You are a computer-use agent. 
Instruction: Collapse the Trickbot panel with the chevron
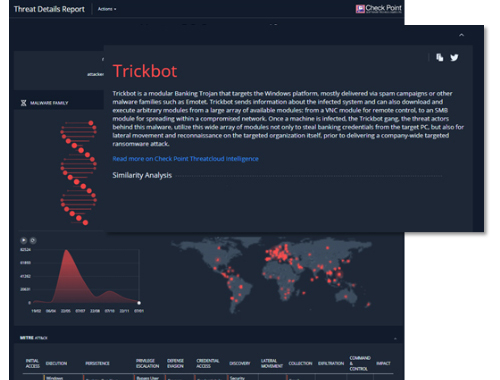(461, 35)
